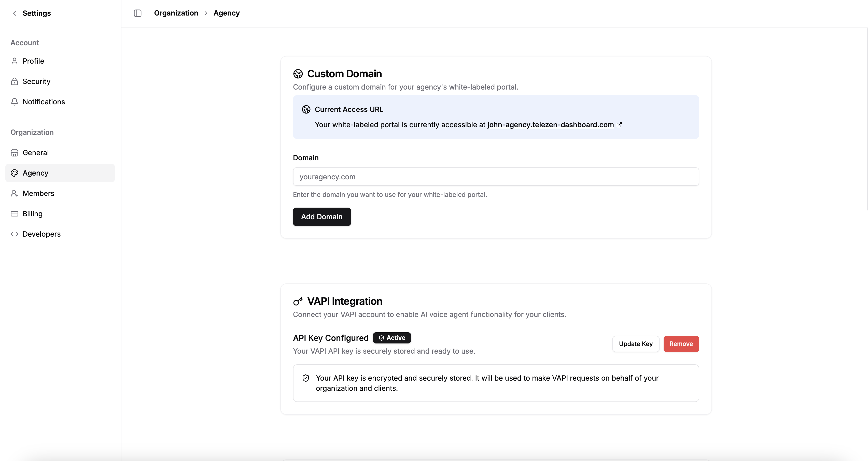Click the Agency palette icon
The height and width of the screenshot is (461, 868).
tap(15, 173)
